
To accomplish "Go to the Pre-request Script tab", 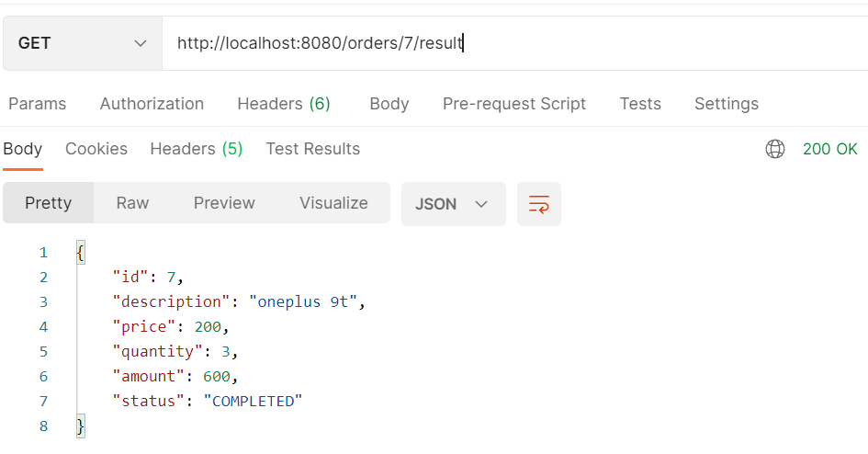I will [514, 104].
